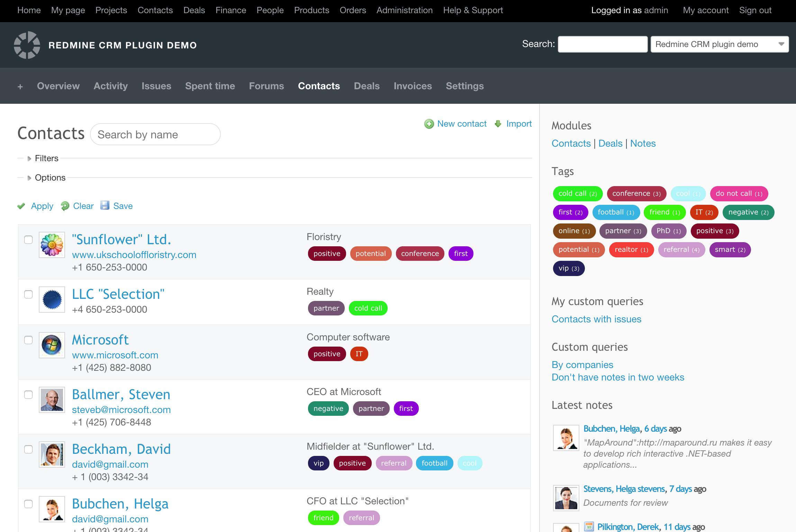Expand the Filters section
Viewport: 796px width, 532px height.
46,158
